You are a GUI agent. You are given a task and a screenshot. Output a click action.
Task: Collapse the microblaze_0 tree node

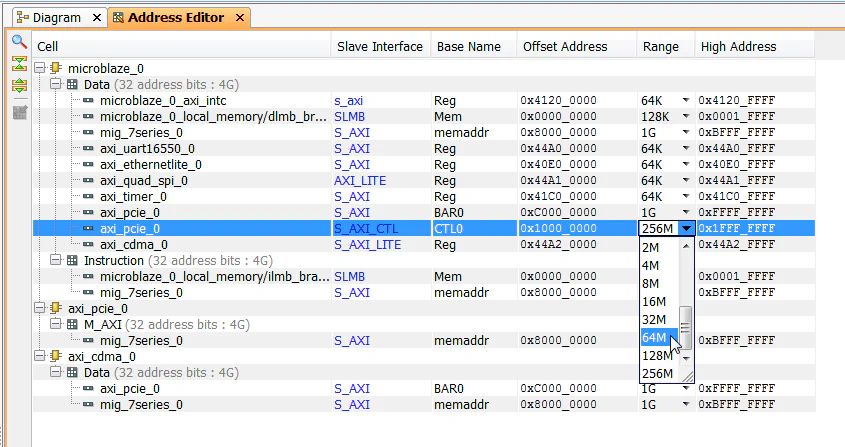click(39, 68)
